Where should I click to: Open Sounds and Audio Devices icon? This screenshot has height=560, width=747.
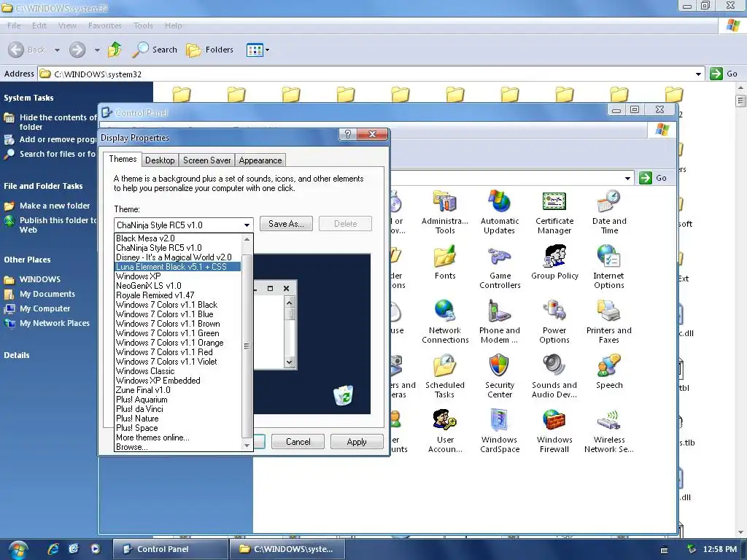pyautogui.click(x=554, y=376)
